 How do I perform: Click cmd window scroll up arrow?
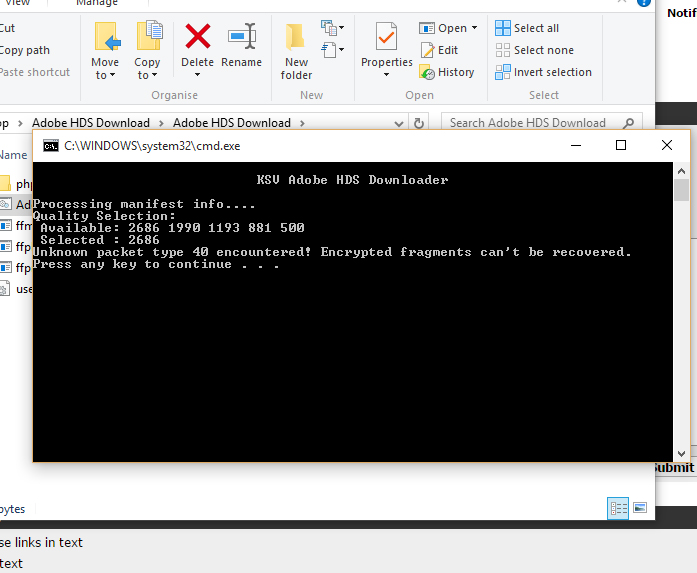681,171
